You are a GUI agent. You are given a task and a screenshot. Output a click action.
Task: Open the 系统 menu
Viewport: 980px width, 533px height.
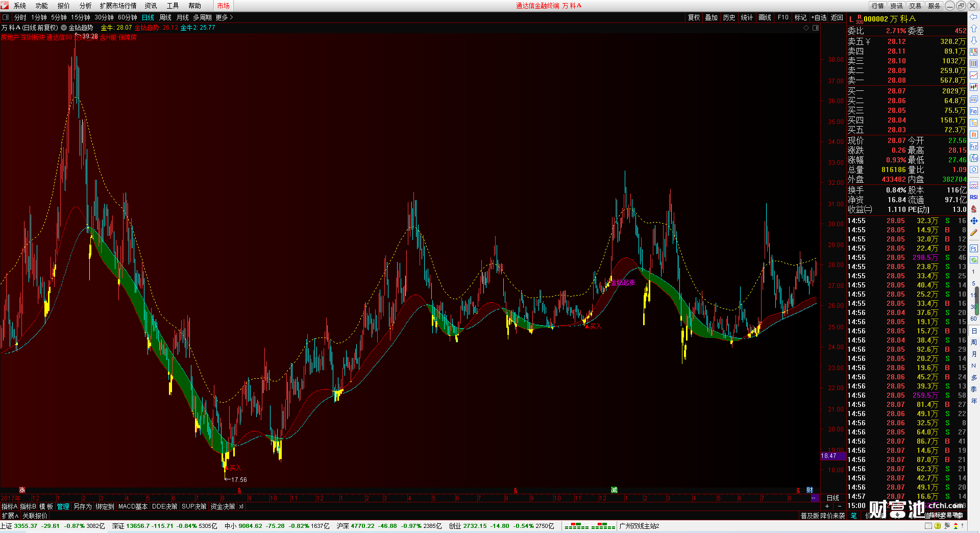click(20, 6)
